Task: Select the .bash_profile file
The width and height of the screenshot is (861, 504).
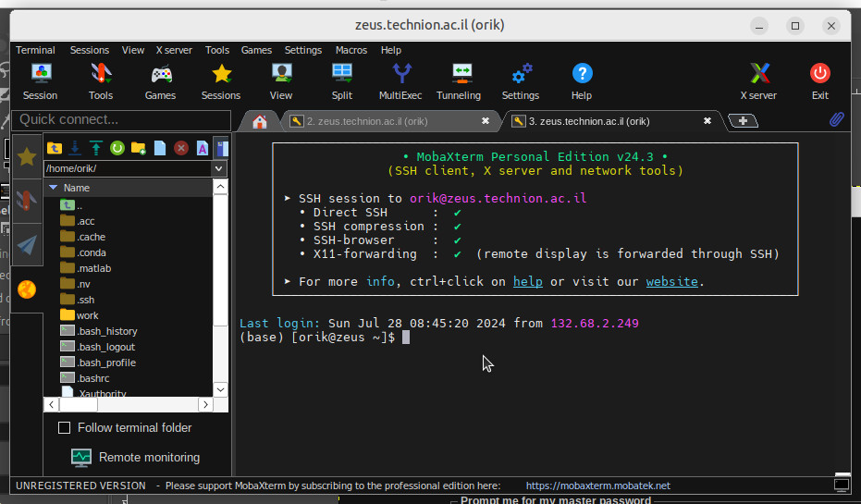Action: point(98,363)
